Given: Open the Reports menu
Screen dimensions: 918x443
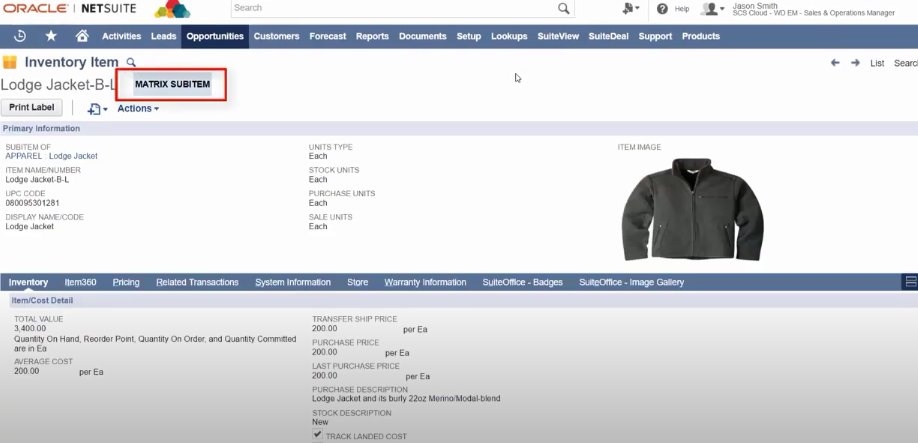Looking at the screenshot, I should pyautogui.click(x=372, y=36).
